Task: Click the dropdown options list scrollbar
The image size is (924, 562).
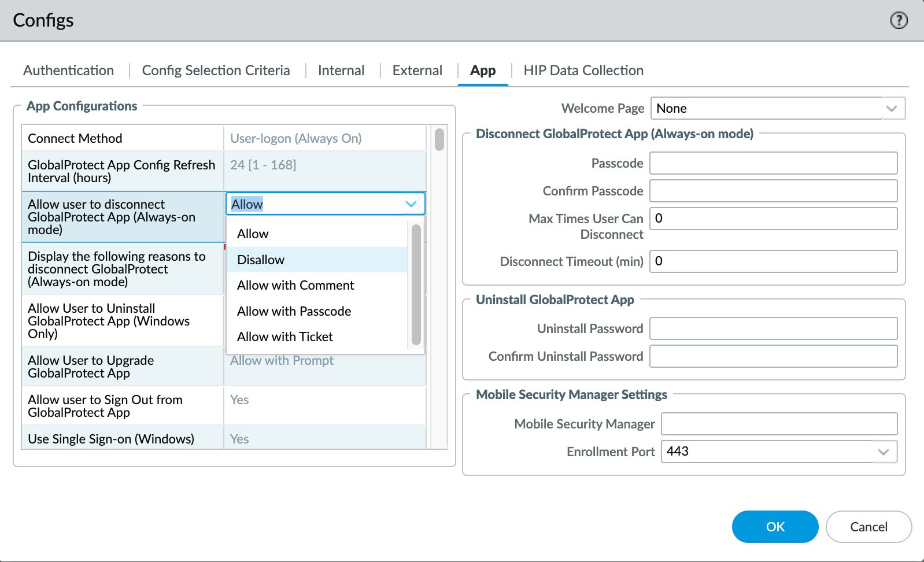Action: [x=416, y=284]
